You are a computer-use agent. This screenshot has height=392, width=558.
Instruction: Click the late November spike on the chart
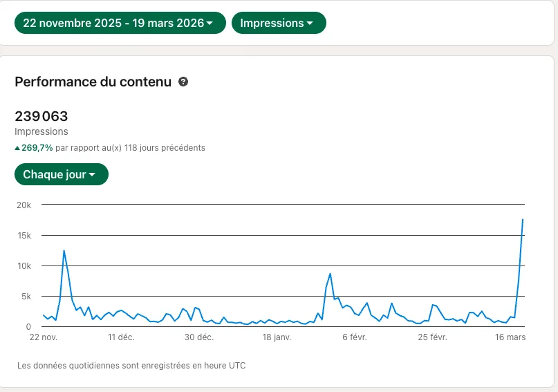click(64, 251)
